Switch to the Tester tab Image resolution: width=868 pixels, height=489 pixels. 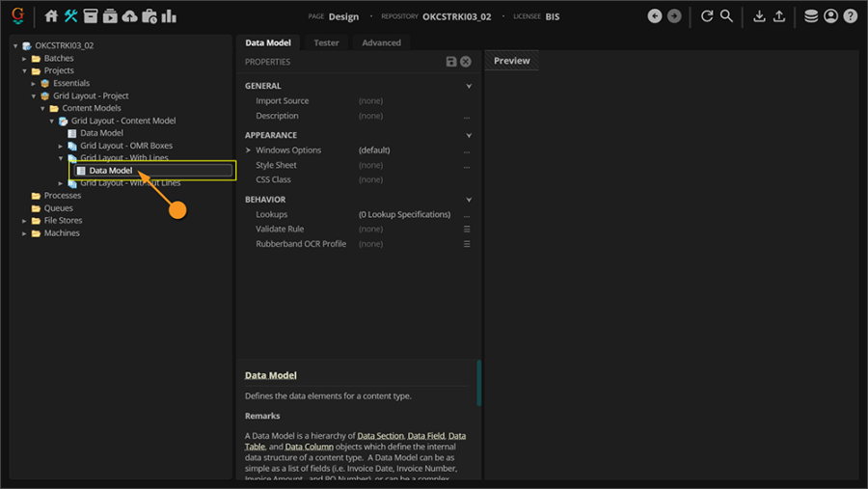click(326, 42)
